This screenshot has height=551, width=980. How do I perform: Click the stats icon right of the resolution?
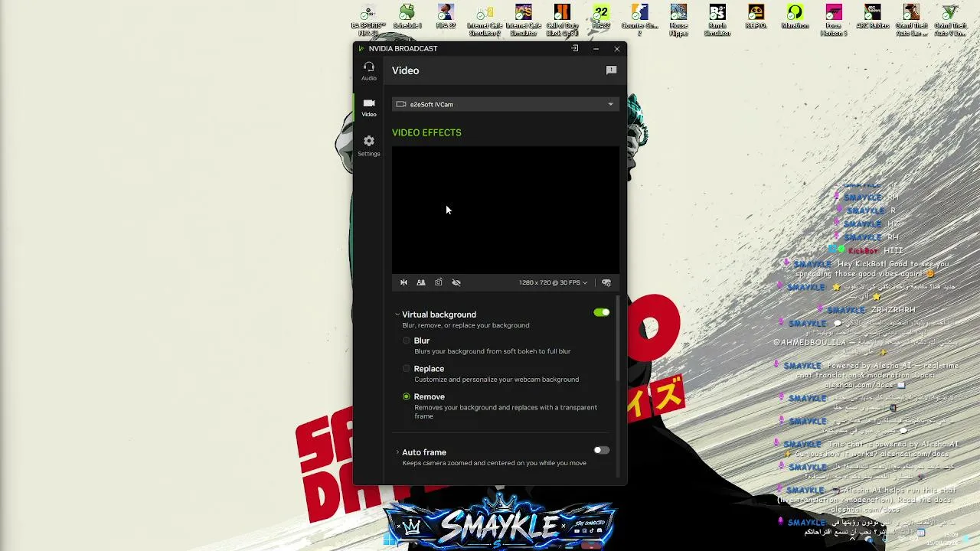606,282
